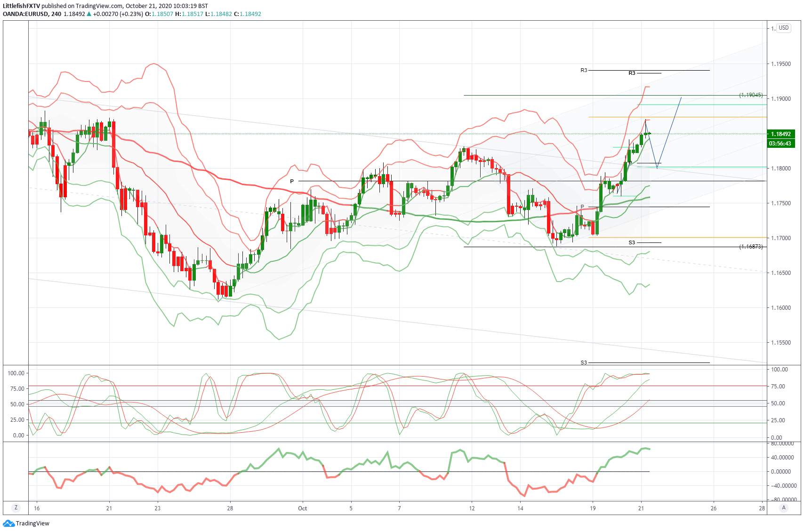The image size is (804, 532).
Task: Click the TradingView text at bottom left
Action: [x=33, y=524]
